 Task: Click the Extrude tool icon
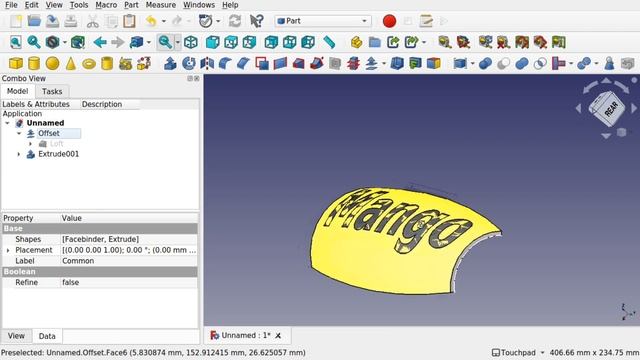tap(170, 63)
